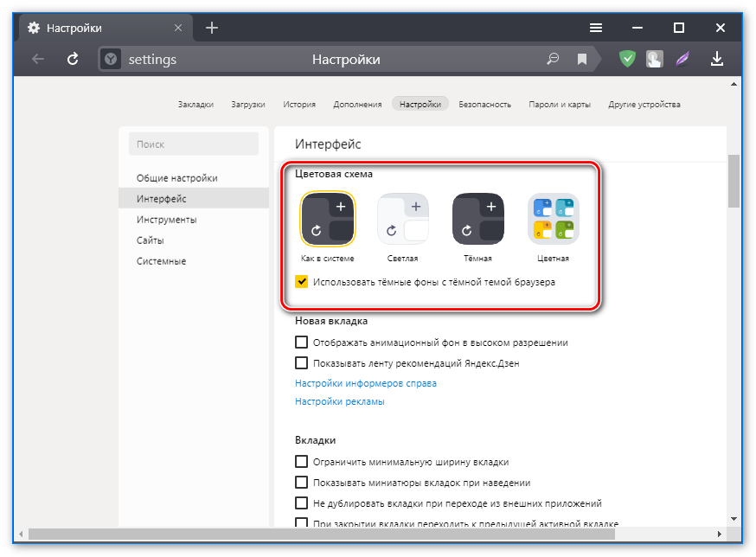Viewport: 756px width, 557px height.
Task: Open the green Protect shield icon
Action: tap(627, 59)
